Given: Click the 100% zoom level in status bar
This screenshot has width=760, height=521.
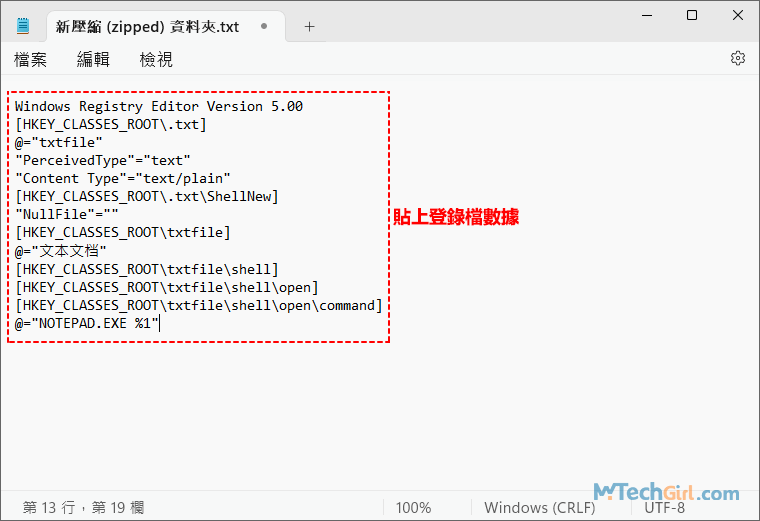Looking at the screenshot, I should click(413, 507).
